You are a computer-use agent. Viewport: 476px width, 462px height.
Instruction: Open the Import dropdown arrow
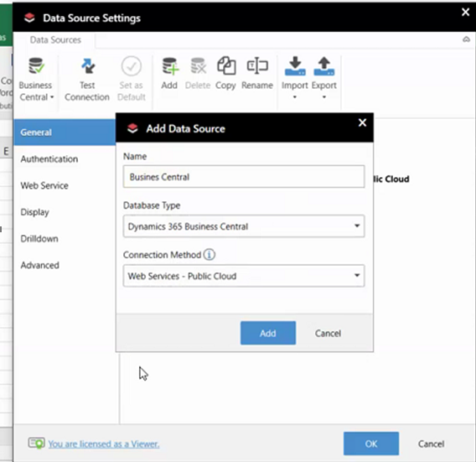click(x=294, y=97)
